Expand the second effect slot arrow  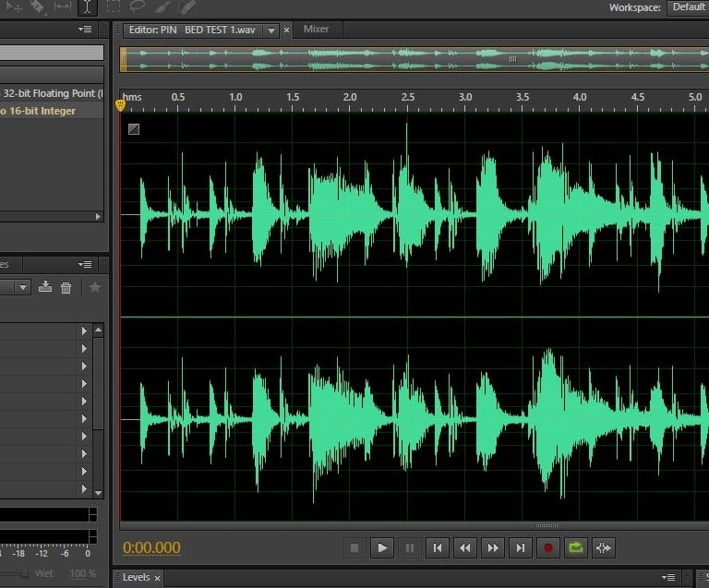pyautogui.click(x=84, y=348)
